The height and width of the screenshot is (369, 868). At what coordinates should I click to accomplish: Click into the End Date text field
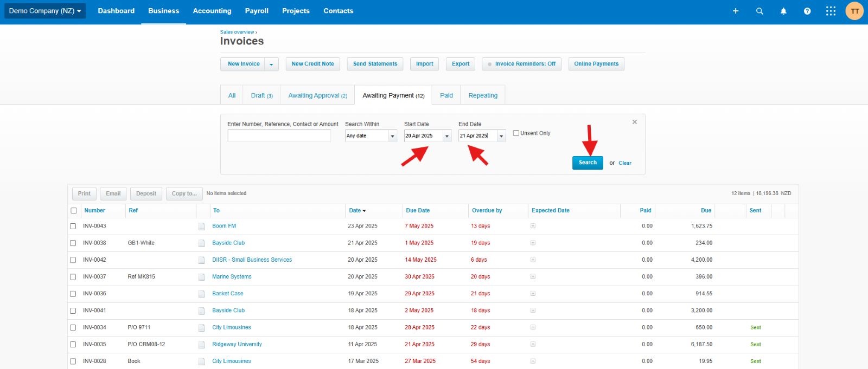tap(477, 135)
